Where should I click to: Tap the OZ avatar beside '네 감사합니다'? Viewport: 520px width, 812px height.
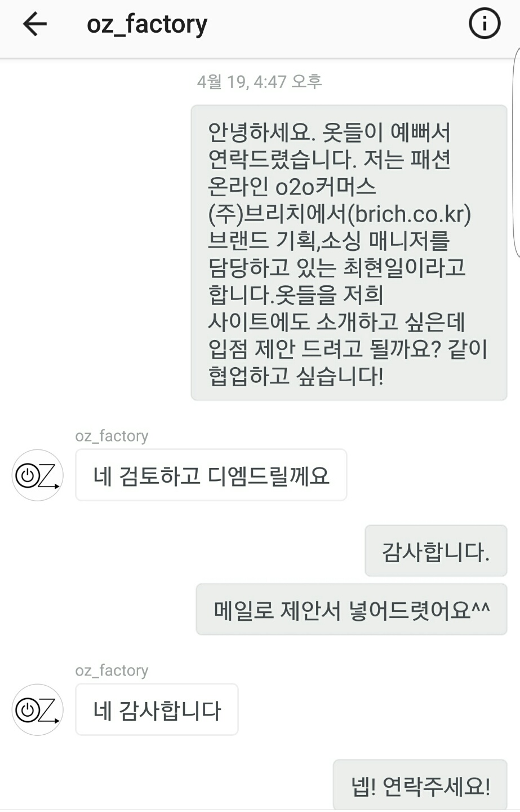pos(37,709)
